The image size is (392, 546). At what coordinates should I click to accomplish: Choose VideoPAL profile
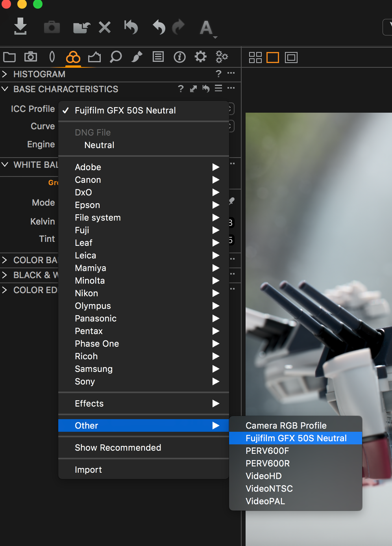[296, 501]
